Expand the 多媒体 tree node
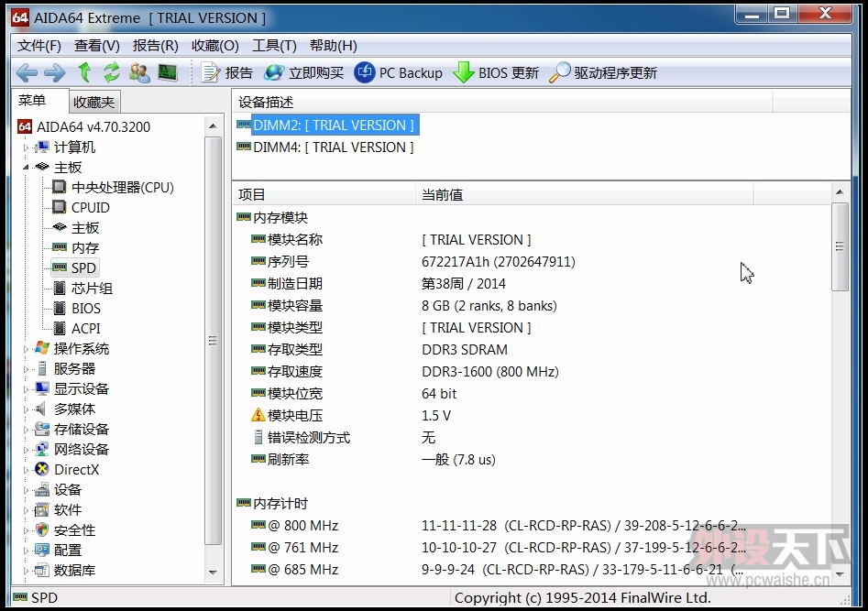 (x=26, y=409)
